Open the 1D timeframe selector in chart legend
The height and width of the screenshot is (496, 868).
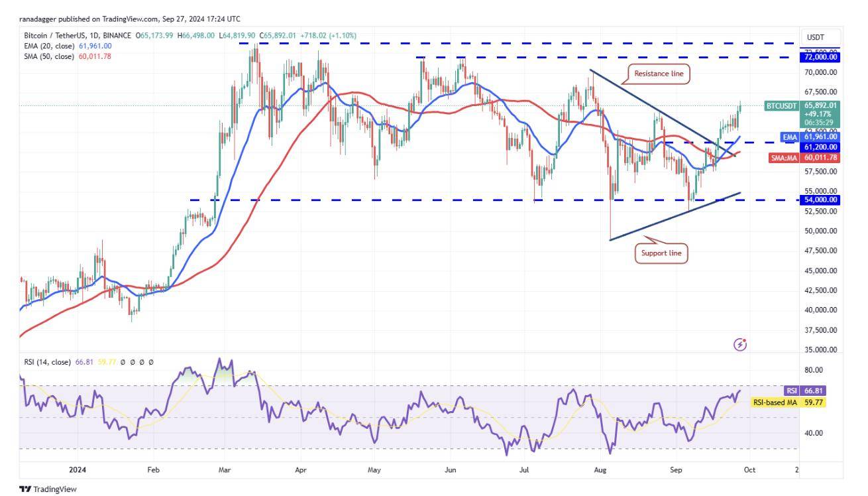click(x=92, y=35)
